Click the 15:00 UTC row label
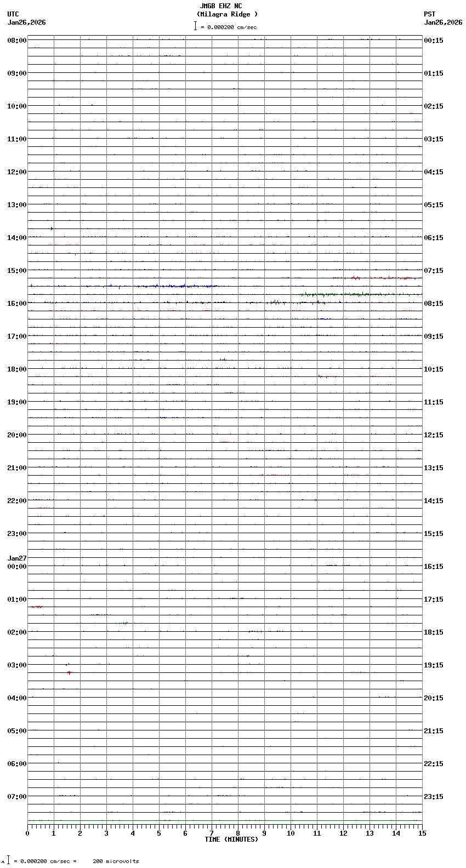 (x=17, y=271)
